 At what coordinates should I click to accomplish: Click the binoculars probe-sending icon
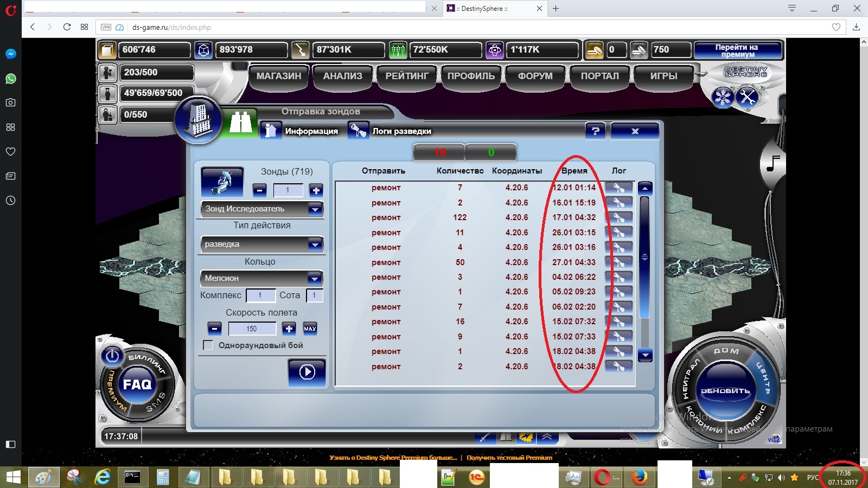240,123
